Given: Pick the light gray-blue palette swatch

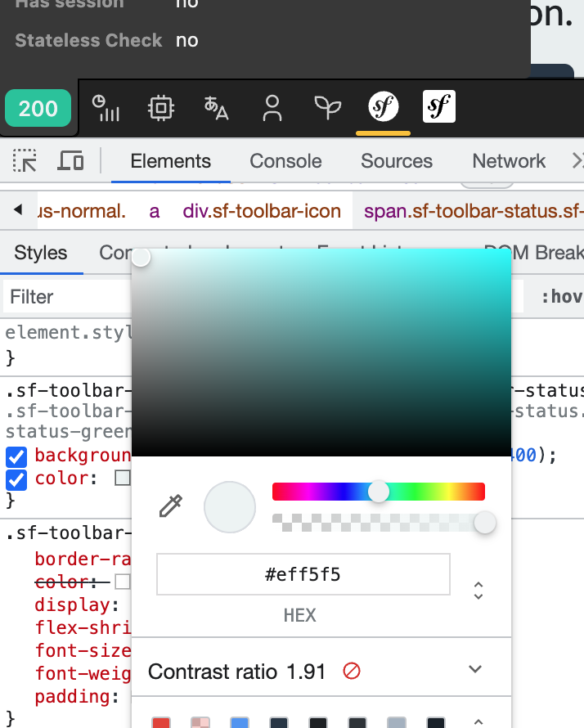Looking at the screenshot, I should tap(397, 723).
